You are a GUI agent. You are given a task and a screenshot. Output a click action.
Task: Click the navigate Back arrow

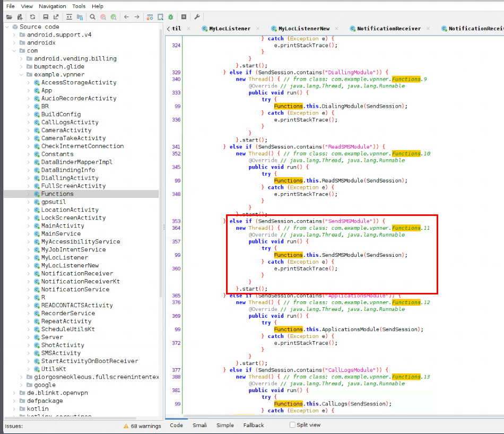[126, 17]
